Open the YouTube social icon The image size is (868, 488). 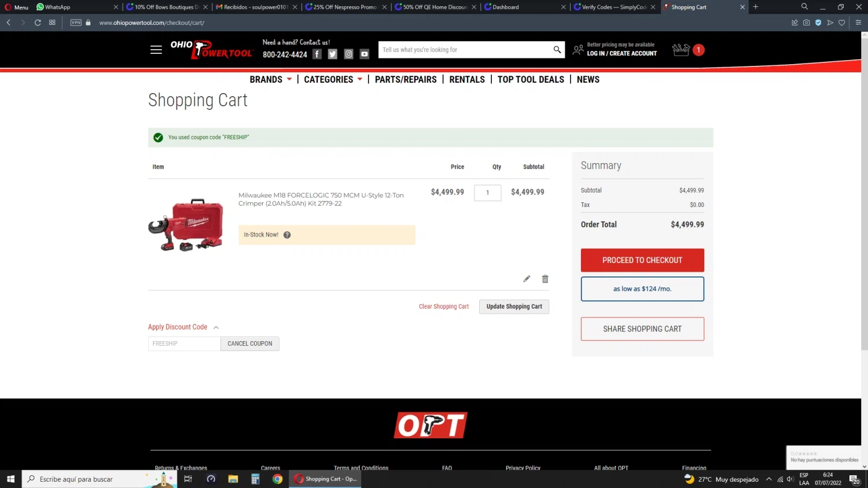pos(365,54)
